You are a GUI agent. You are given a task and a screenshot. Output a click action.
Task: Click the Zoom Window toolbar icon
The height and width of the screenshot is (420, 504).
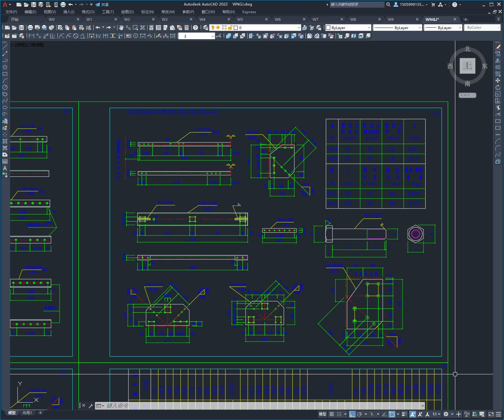click(x=135, y=28)
